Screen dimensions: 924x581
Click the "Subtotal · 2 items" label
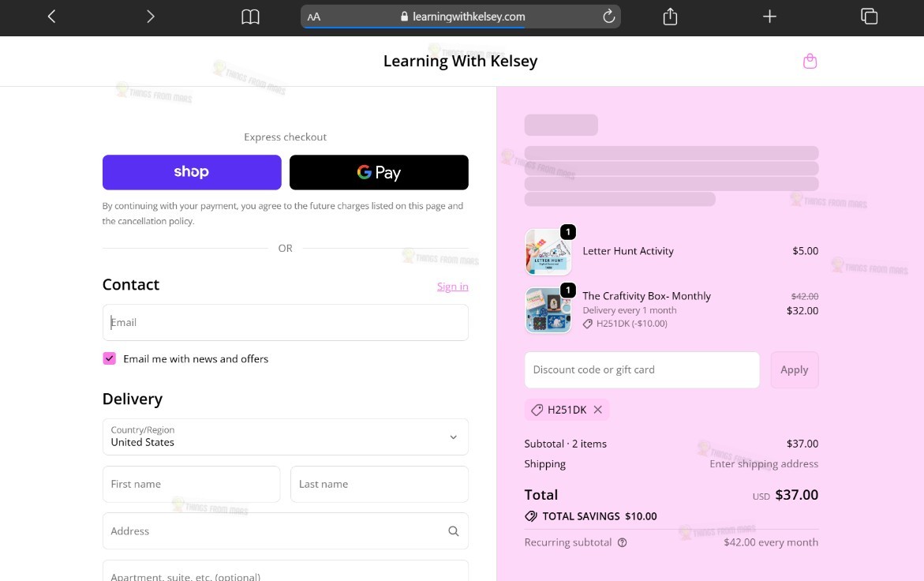(x=565, y=444)
